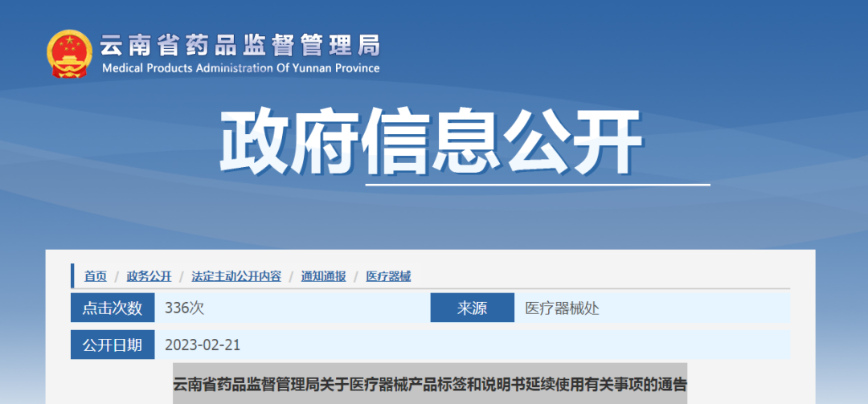Click the national emblem logo icon
The width and height of the screenshot is (868, 404).
(x=70, y=54)
